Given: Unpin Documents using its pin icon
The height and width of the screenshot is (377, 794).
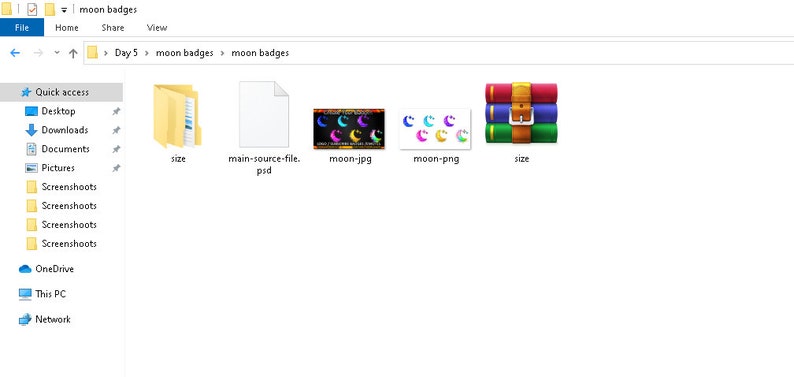Looking at the screenshot, I should click(x=116, y=149).
